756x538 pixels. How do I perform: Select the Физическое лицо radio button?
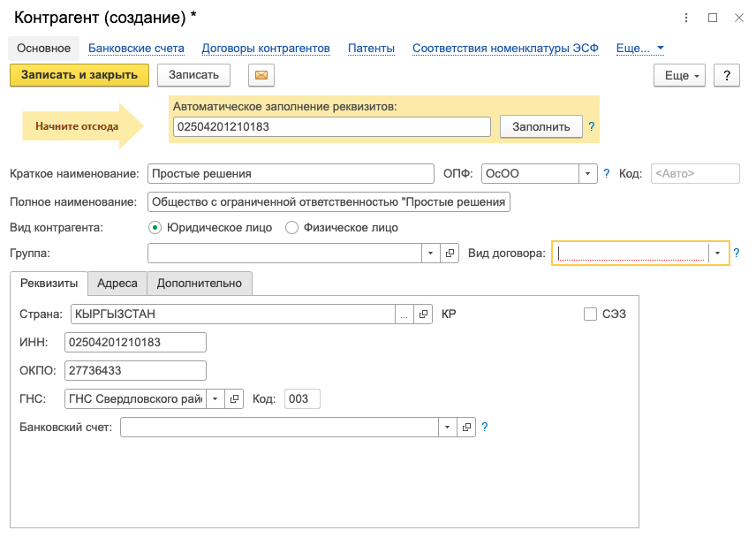pos(291,228)
